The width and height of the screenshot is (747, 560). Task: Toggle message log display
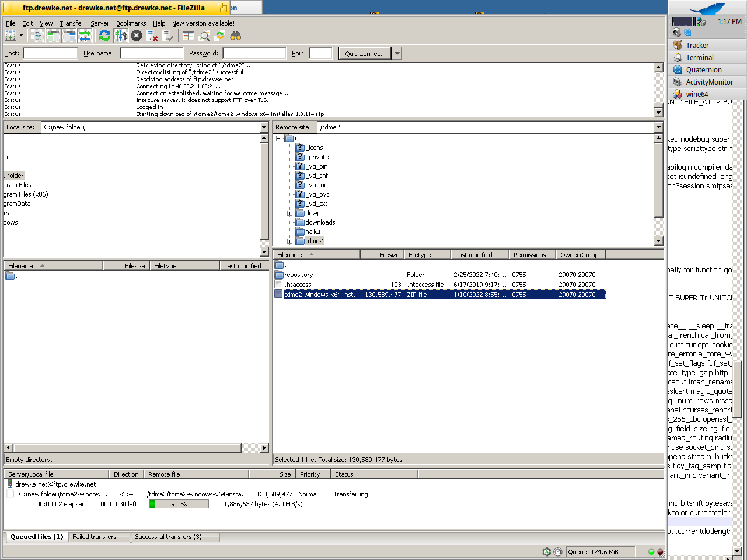coord(38,36)
